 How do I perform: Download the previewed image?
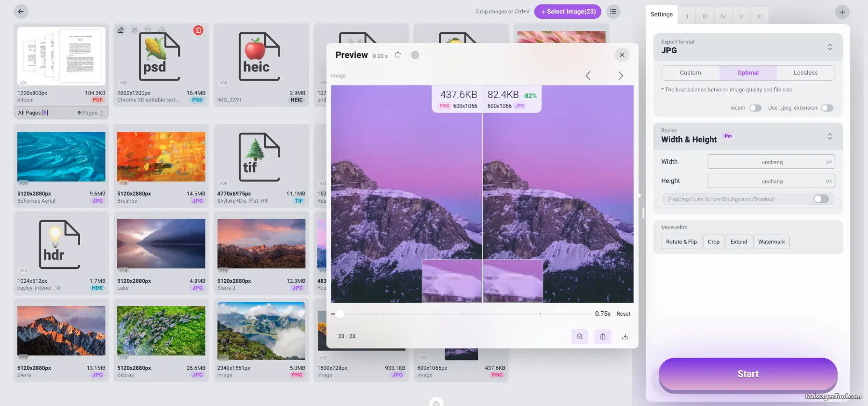(x=625, y=336)
